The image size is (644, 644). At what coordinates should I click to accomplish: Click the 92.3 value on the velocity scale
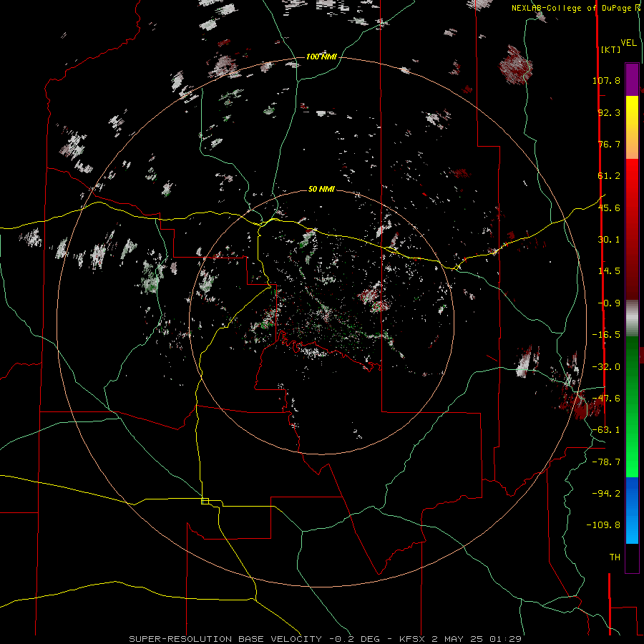click(x=609, y=112)
